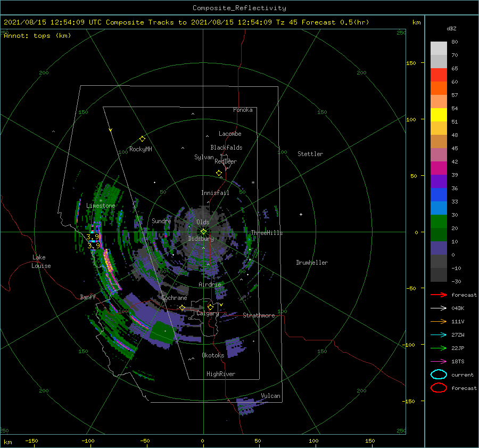Image resolution: width=479 pixels, height=448 pixels.
Task: Click the yellow diamond marker near Cochrane
Action: [182, 307]
